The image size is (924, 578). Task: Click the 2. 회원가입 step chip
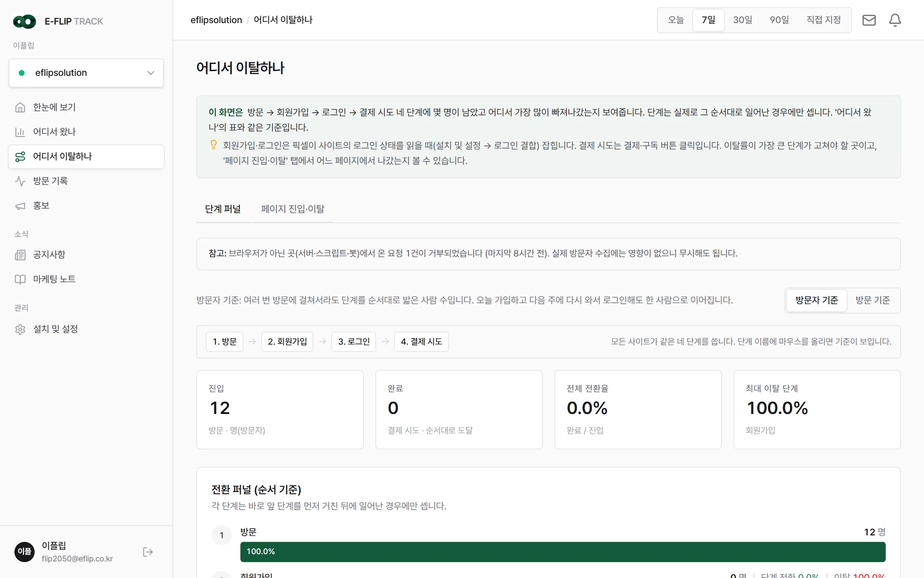287,341
